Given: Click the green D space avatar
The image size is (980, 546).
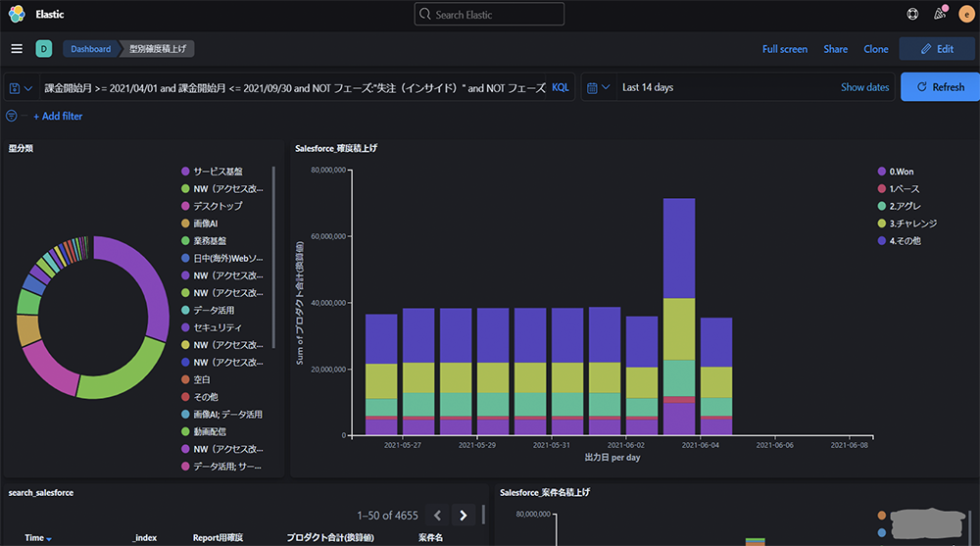Looking at the screenshot, I should (44, 49).
